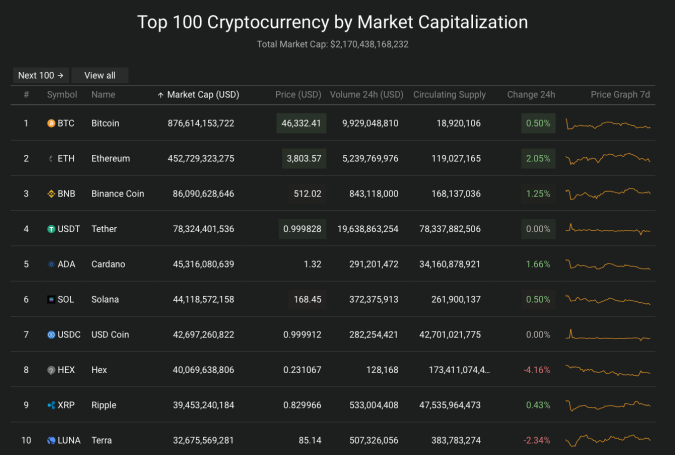This screenshot has height=455, width=675.
Task: Click the Ripple XRP icon
Action: 51,405
